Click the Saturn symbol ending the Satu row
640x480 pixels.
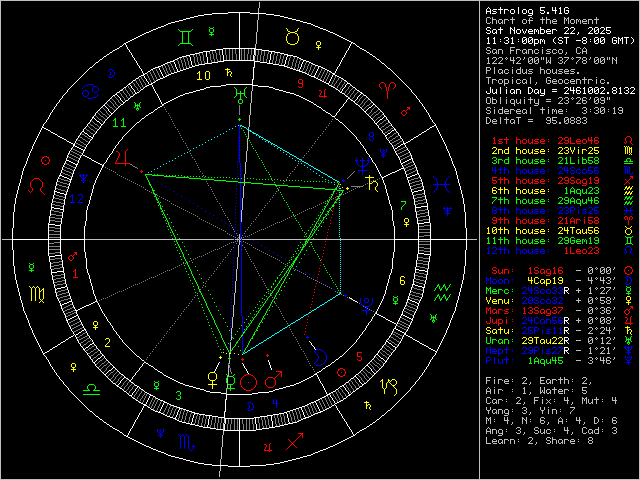tap(629, 331)
